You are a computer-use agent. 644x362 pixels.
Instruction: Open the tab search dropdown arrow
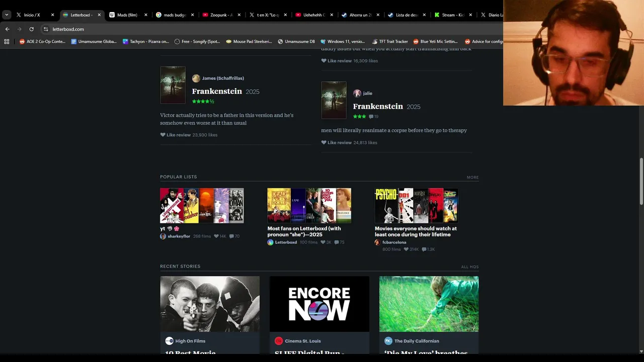7,15
